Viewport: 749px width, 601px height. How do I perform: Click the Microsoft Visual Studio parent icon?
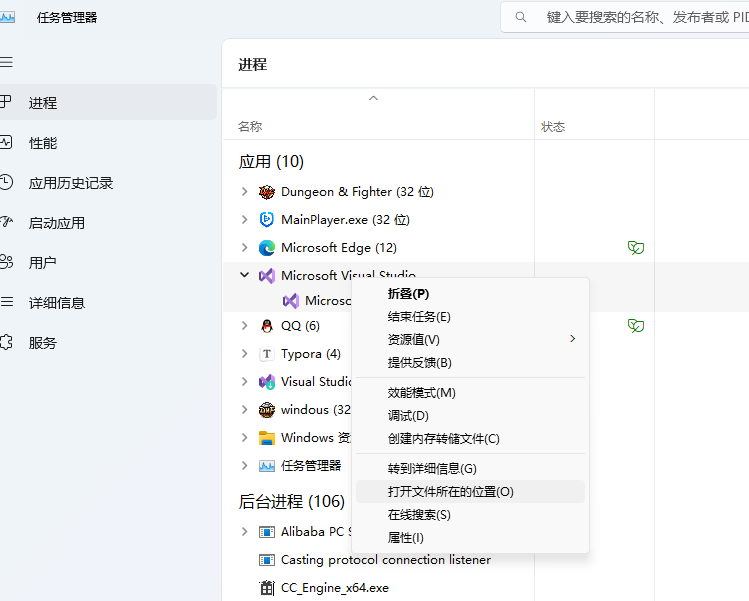(x=267, y=276)
